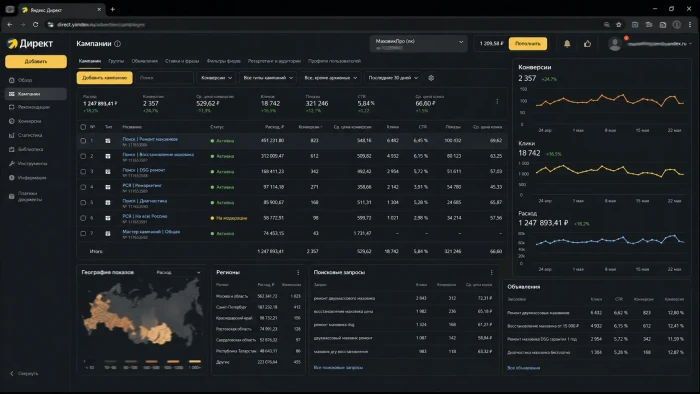The height and width of the screenshot is (394, 700).
Task: Switch to Ставки и фразы tab
Action: [x=182, y=61]
